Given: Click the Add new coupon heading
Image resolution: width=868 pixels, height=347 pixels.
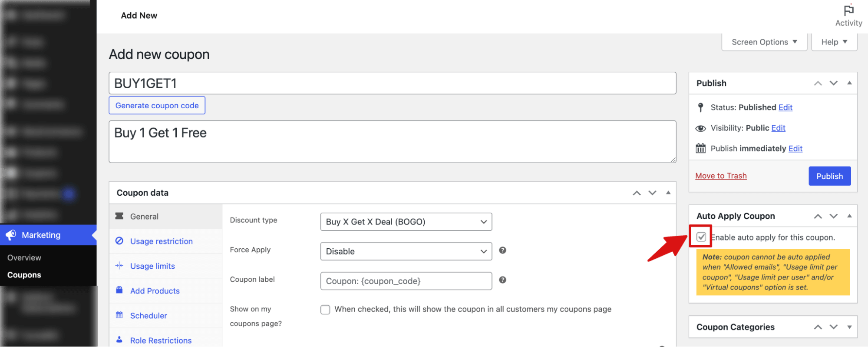Looking at the screenshot, I should 159,54.
